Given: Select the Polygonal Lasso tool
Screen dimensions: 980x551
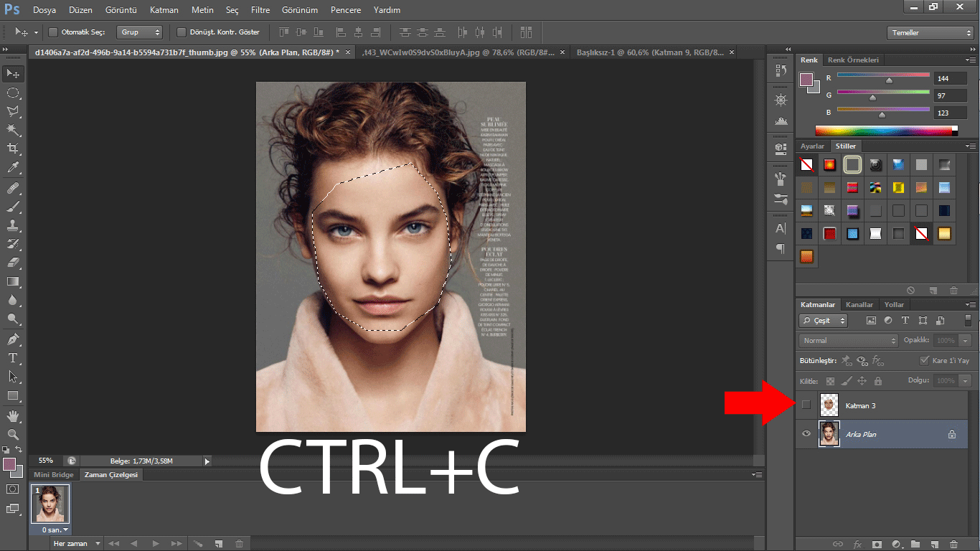Looking at the screenshot, I should pyautogui.click(x=13, y=111).
